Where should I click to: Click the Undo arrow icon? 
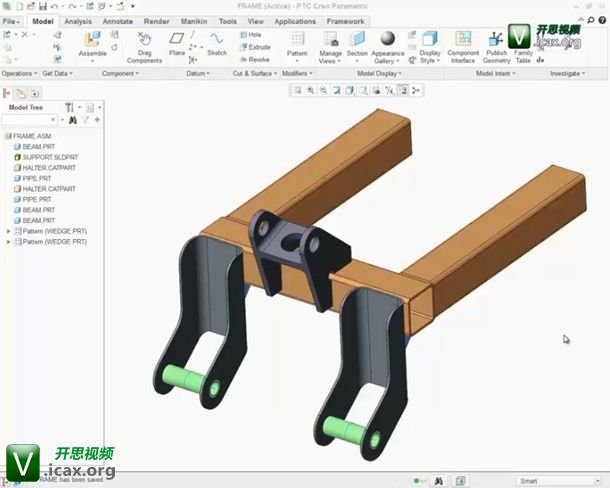point(54,6)
